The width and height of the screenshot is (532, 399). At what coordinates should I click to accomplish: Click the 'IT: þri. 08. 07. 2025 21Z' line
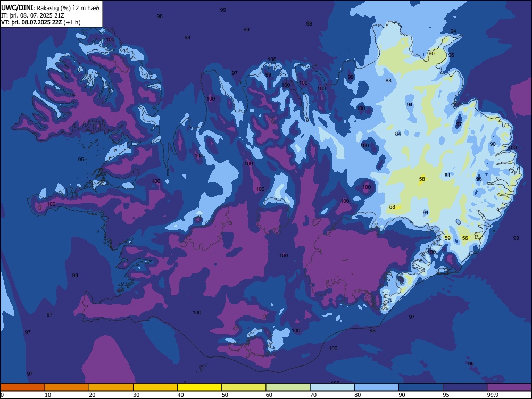(32, 15)
